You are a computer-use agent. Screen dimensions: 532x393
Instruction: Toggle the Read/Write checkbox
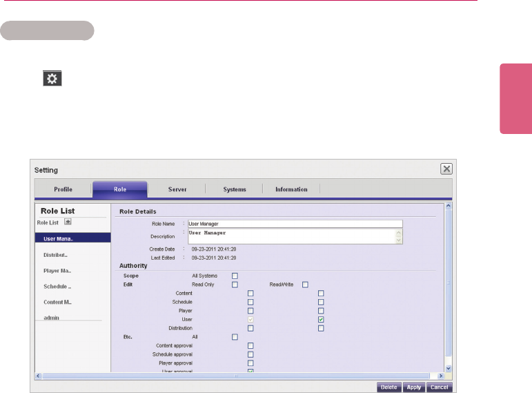[306, 285]
